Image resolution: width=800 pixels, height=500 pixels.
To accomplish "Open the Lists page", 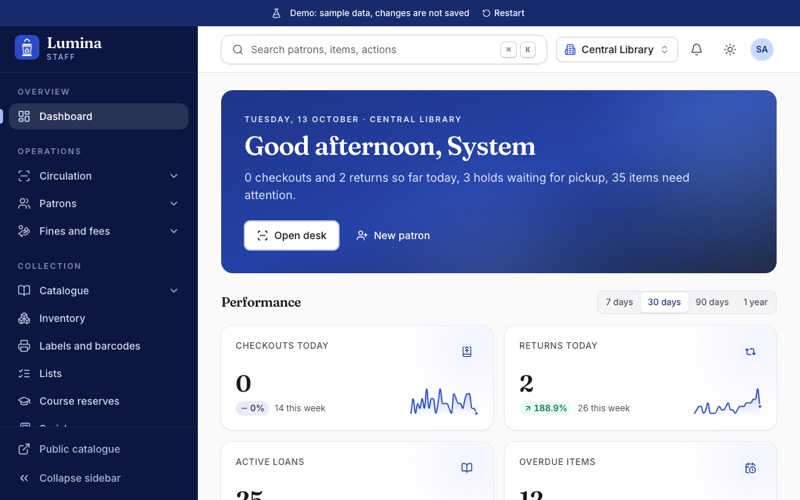I will tap(98, 373).
